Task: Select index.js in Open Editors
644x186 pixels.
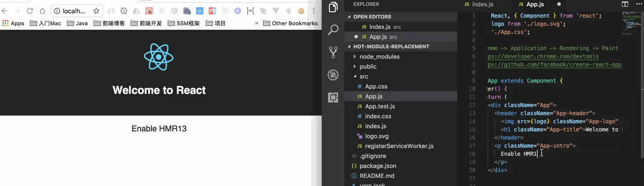Action: point(401,27)
